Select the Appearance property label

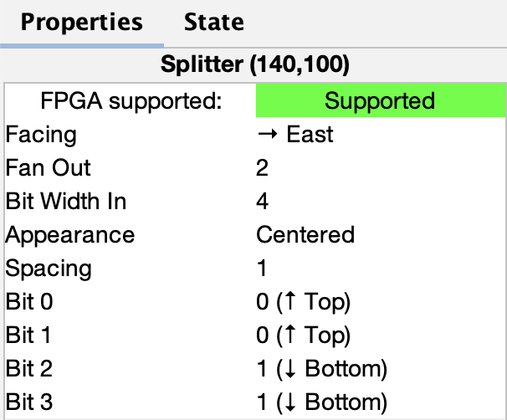pos(69,235)
